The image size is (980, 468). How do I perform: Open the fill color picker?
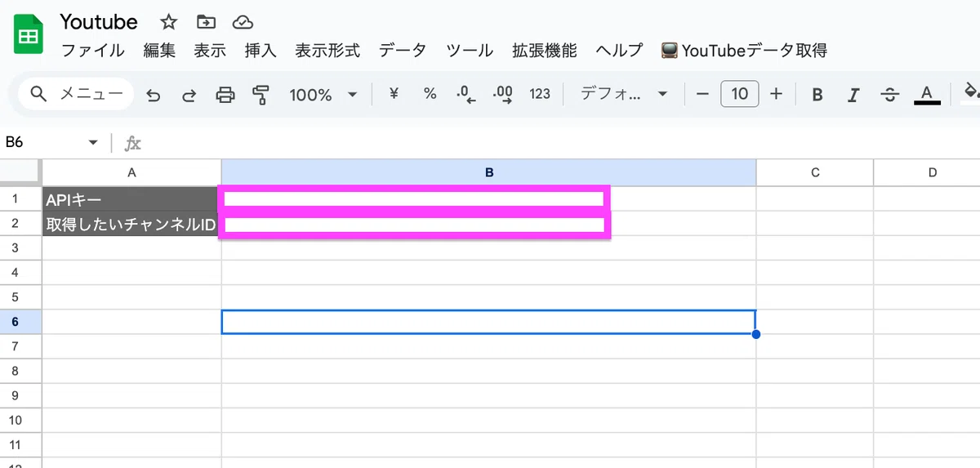(x=970, y=91)
